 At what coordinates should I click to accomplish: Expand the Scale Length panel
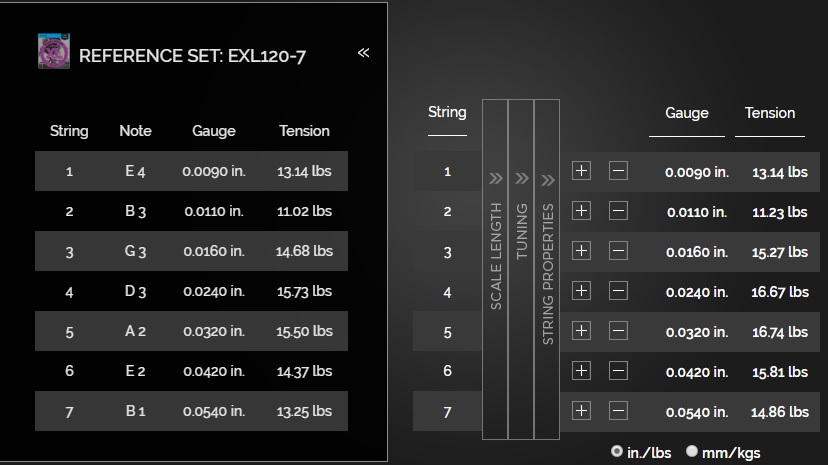click(x=495, y=269)
